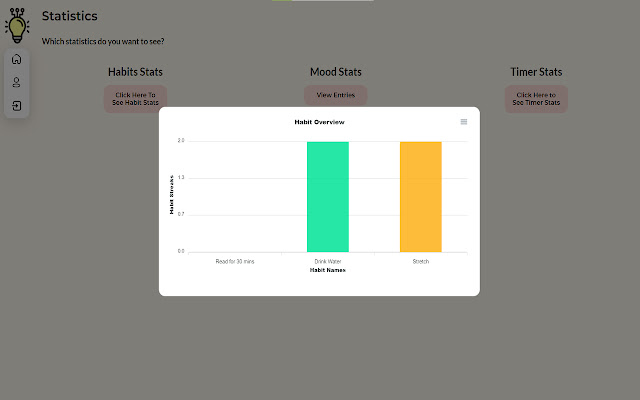Click the Stretch axis label
The height and width of the screenshot is (400, 640).
[420, 261]
